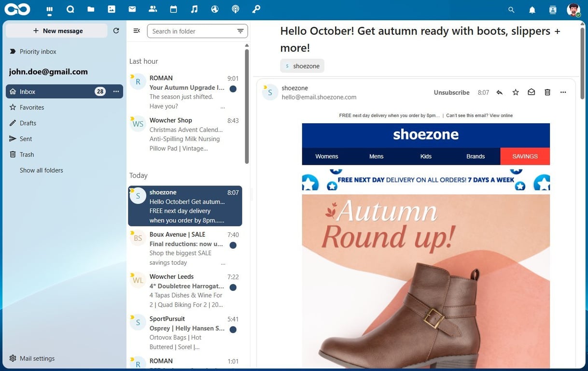Click shoezone sender avatar in message header
This screenshot has width=588, height=371.
(270, 92)
